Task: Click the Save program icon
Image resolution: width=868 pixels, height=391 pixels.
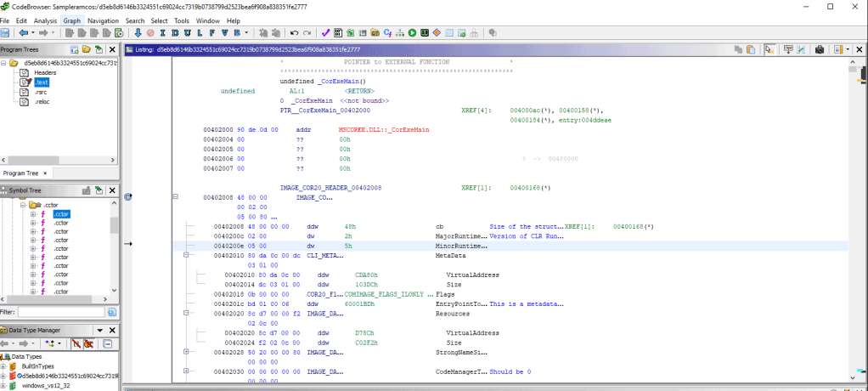Action: 6,32
